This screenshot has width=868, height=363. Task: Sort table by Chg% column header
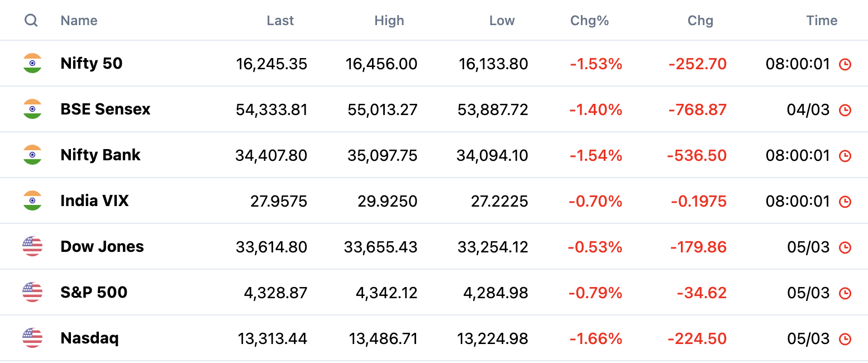pyautogui.click(x=589, y=21)
